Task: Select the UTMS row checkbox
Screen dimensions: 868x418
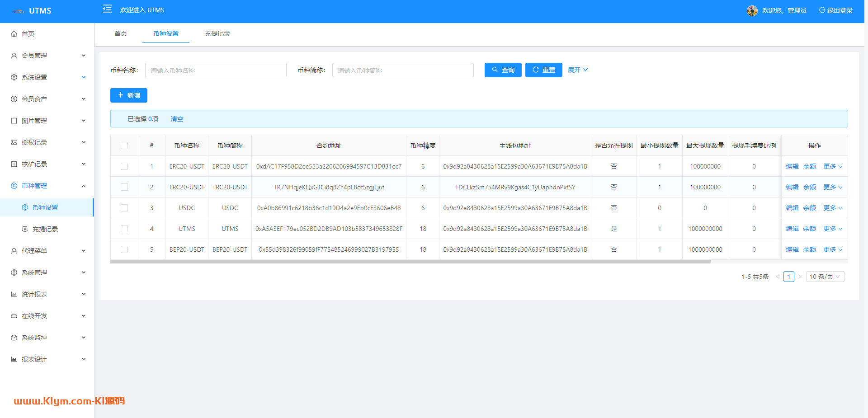Action: [124, 229]
